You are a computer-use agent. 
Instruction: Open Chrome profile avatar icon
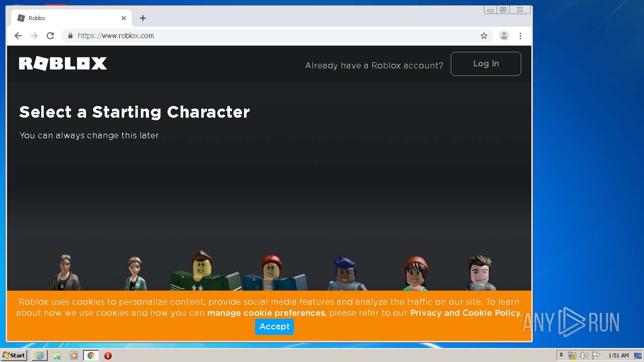[504, 36]
